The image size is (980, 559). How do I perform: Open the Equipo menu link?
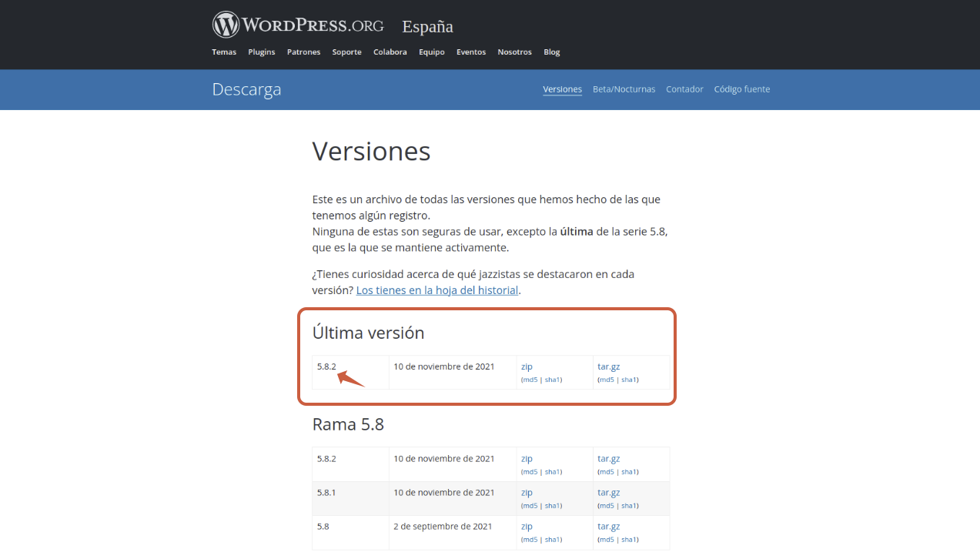pos(432,52)
